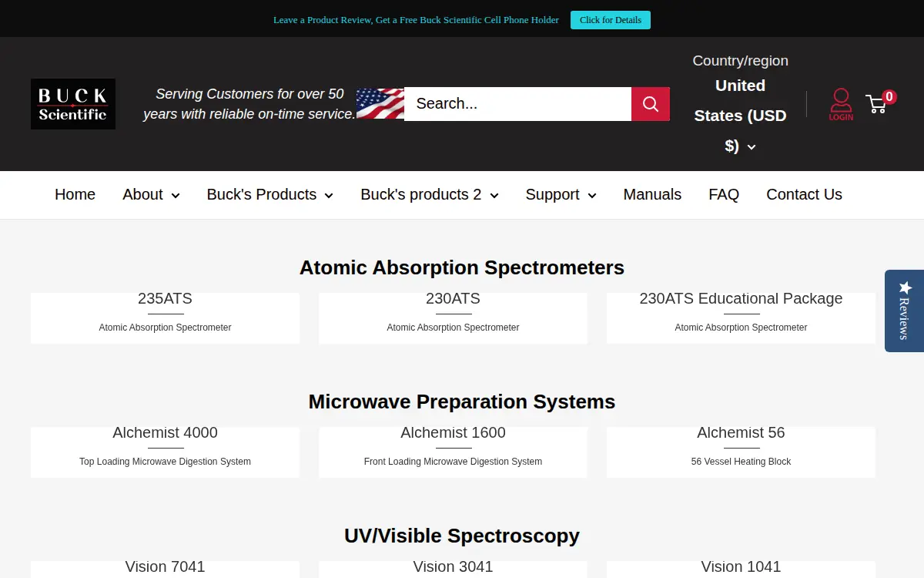The width and height of the screenshot is (924, 578).
Task: Click 'Front Loading Microwave Digestion System' text
Action: point(453,462)
